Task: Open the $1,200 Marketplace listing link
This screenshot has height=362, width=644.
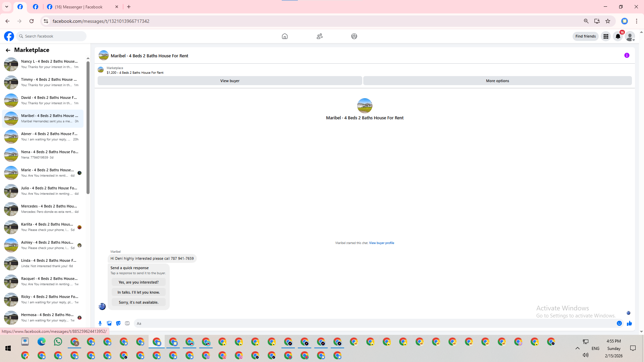Action: (135, 73)
